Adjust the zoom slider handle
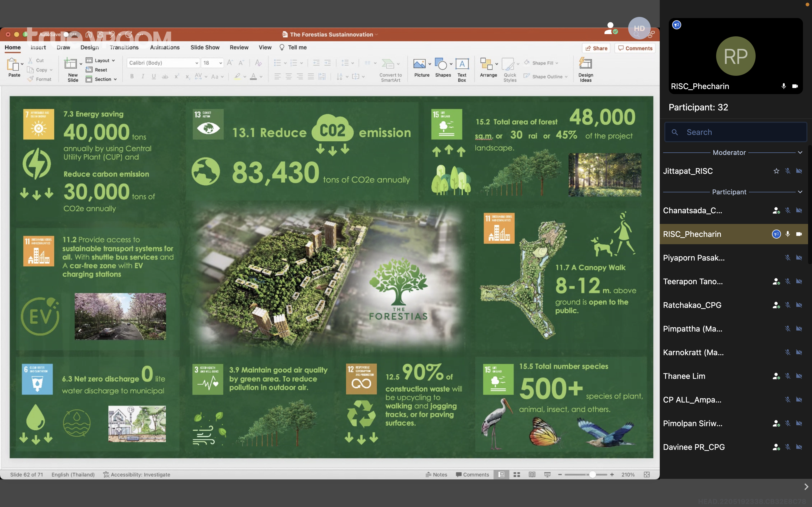This screenshot has height=507, width=812. (x=593, y=475)
